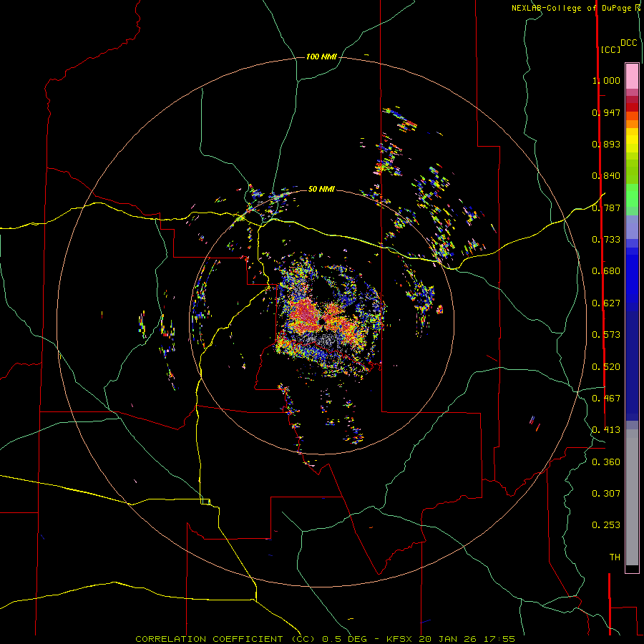Click the 1.000 value on the color scale
The width and height of the screenshot is (644, 644).
click(606, 80)
